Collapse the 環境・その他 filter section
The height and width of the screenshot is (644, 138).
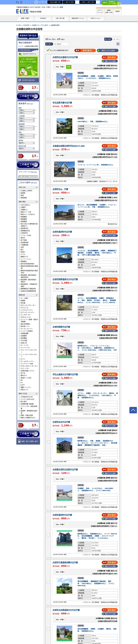[x=28, y=393]
